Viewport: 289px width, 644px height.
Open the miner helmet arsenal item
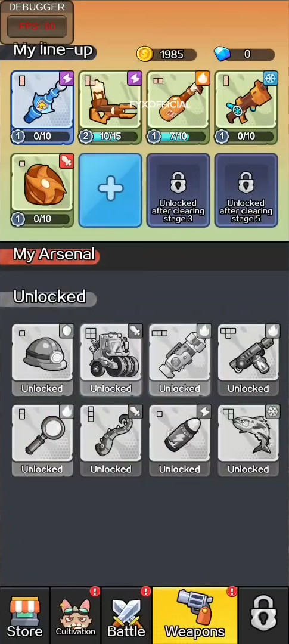tap(42, 360)
